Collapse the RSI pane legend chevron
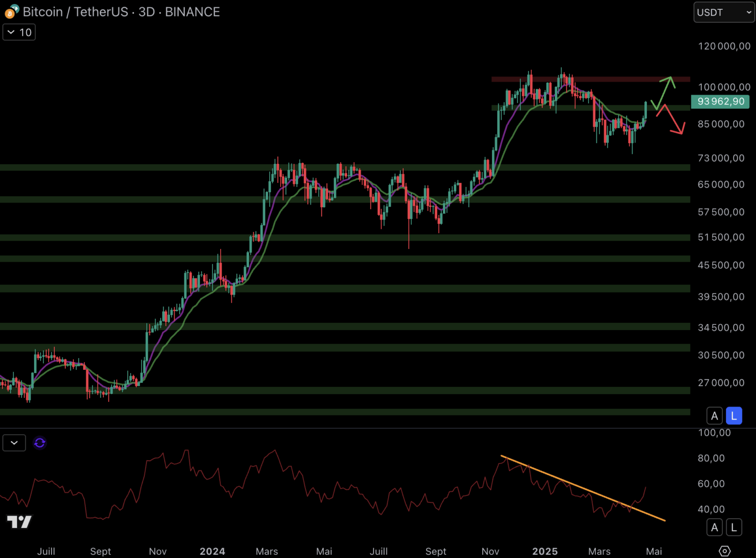756x558 pixels. point(14,443)
